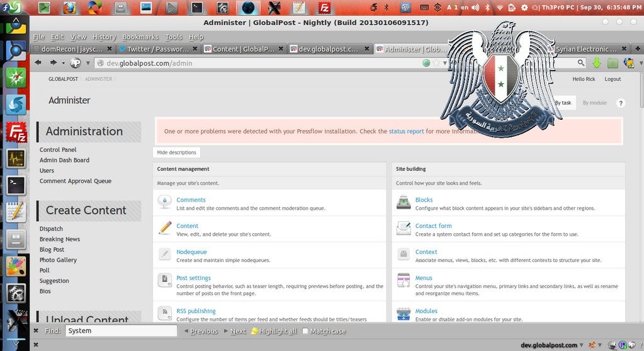The image size is (644, 351).
Task: Open the system monitor dock icon
Action: [16, 159]
